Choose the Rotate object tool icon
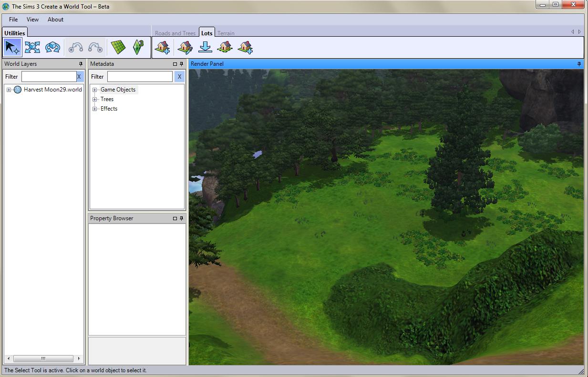588x377 pixels. (52, 47)
